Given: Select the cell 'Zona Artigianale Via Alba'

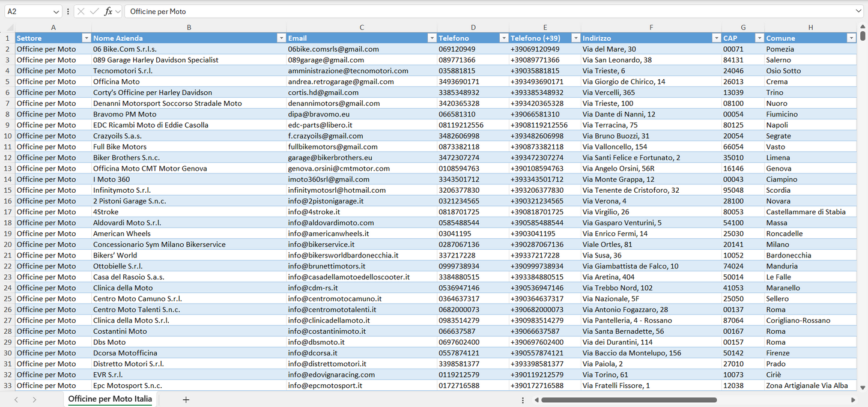Looking at the screenshot, I should (x=810, y=385).
